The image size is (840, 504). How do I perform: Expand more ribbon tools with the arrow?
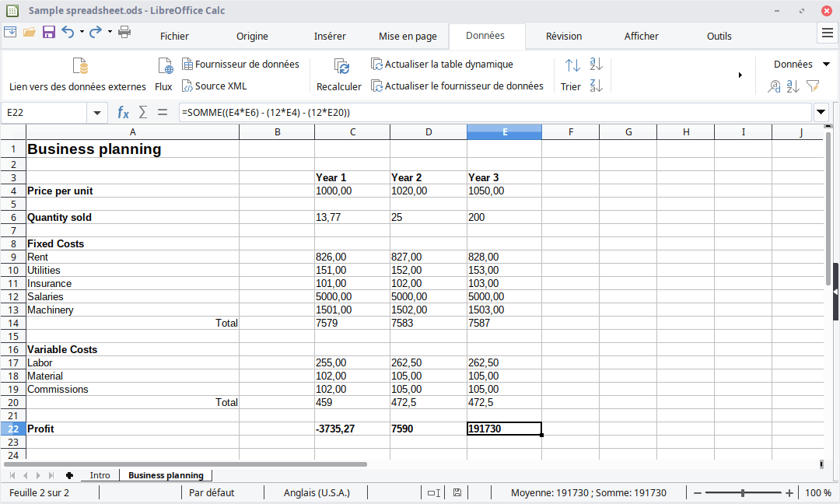coord(740,75)
